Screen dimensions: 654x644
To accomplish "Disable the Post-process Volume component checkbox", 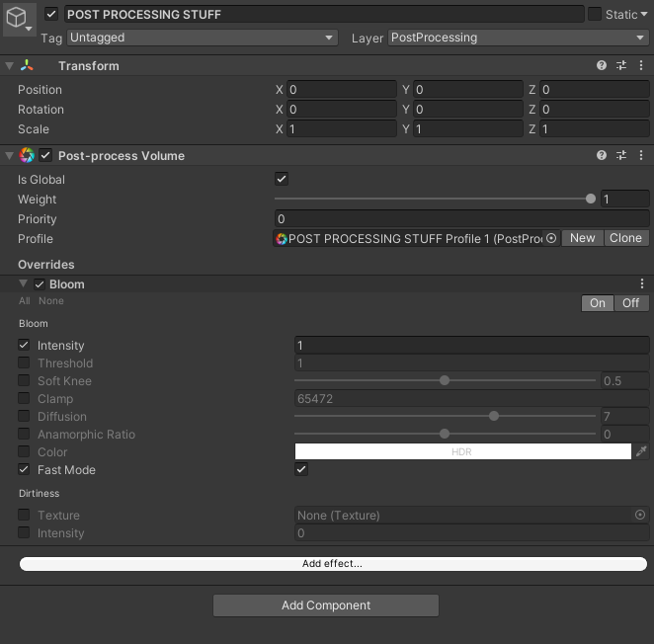I will tap(45, 156).
